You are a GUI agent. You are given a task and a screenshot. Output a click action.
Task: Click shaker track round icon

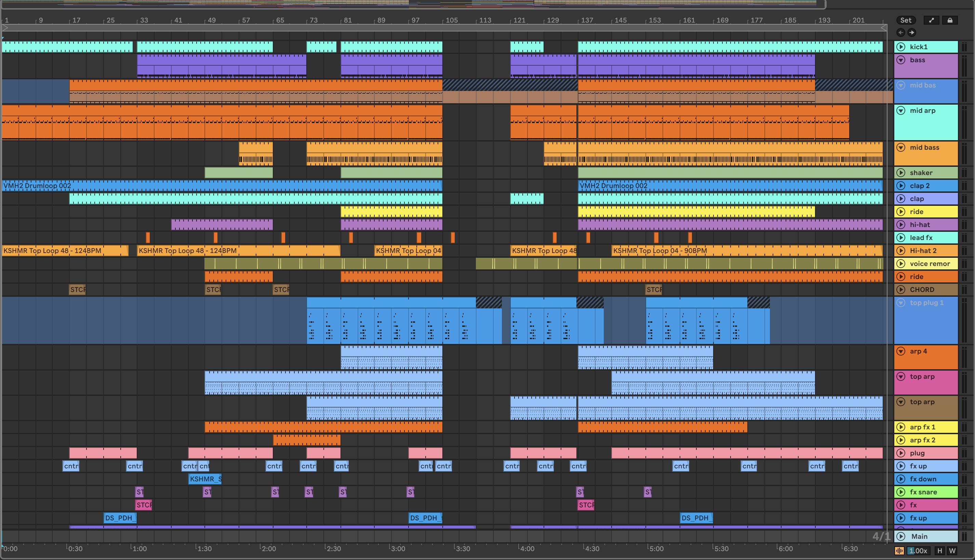pos(901,173)
